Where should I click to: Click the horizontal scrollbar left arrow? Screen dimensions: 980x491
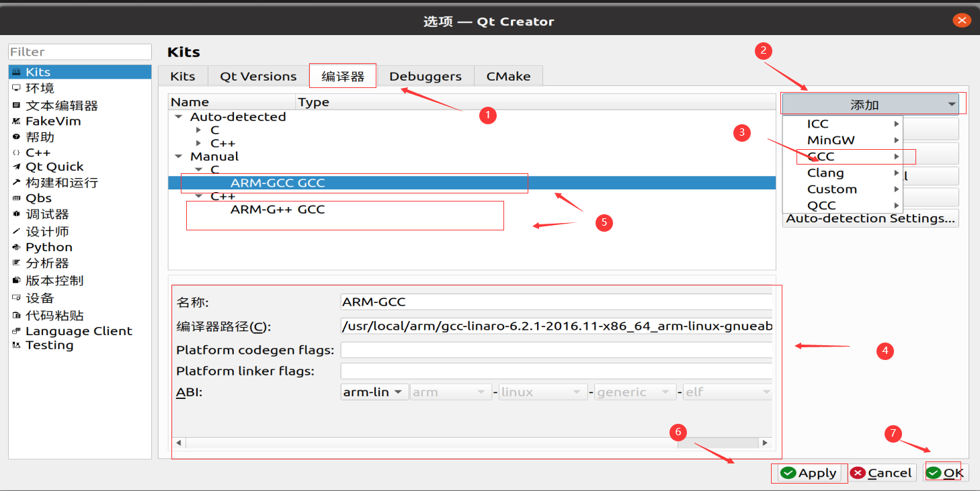(179, 443)
